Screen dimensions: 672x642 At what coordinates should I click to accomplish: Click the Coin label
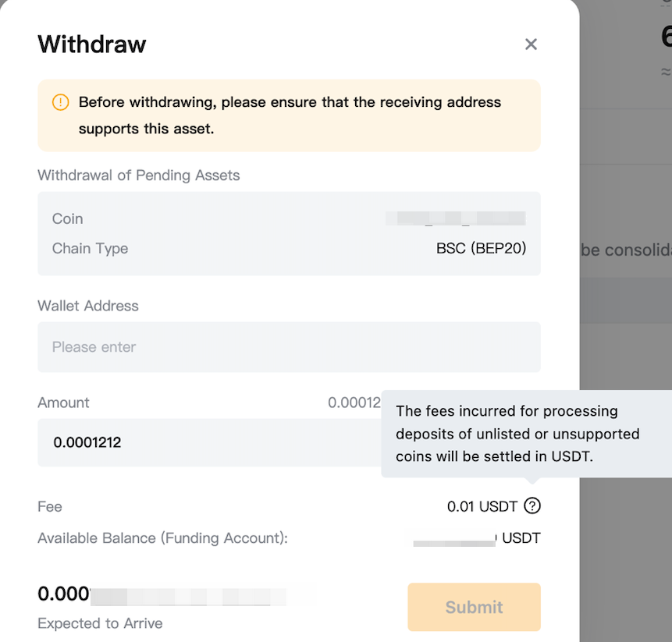click(x=67, y=219)
